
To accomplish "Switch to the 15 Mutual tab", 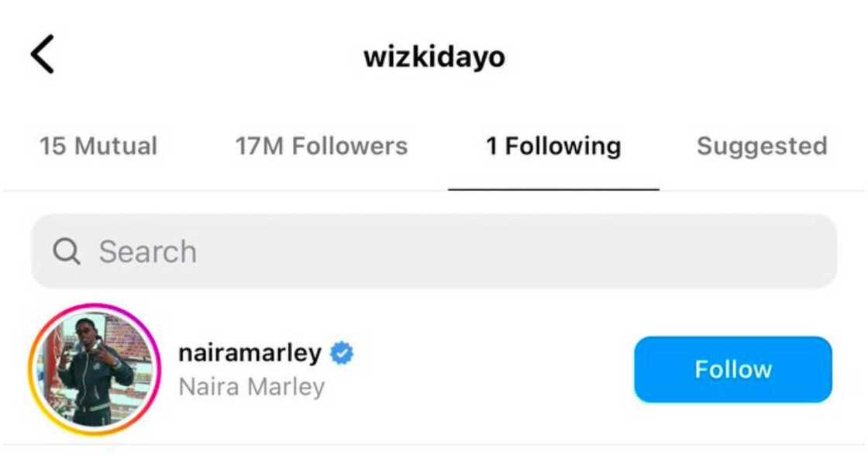I will point(98,147).
